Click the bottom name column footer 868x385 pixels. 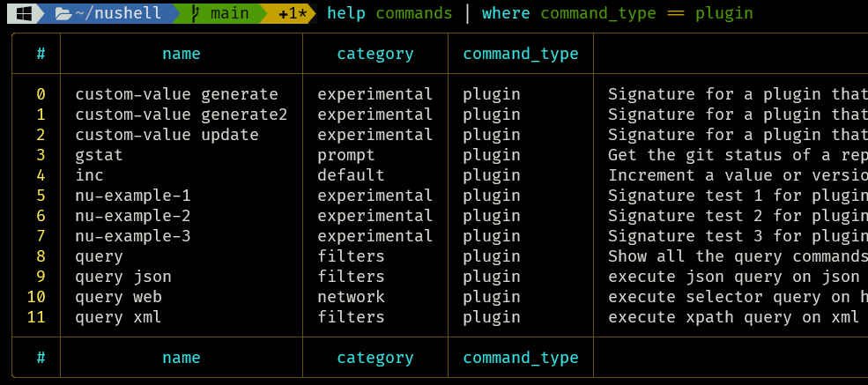pos(181,358)
